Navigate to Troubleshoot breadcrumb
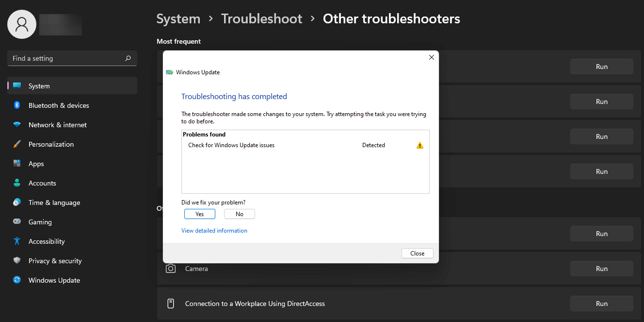 pos(262,19)
